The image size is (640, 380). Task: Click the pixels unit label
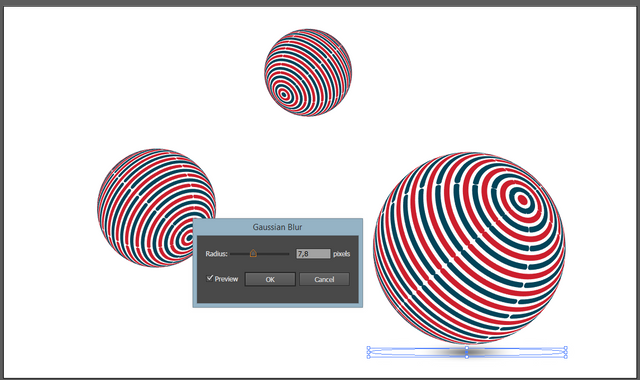pos(342,254)
